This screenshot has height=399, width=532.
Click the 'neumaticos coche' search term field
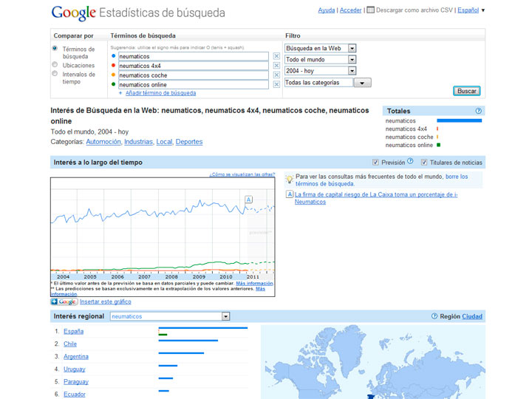tap(192, 75)
